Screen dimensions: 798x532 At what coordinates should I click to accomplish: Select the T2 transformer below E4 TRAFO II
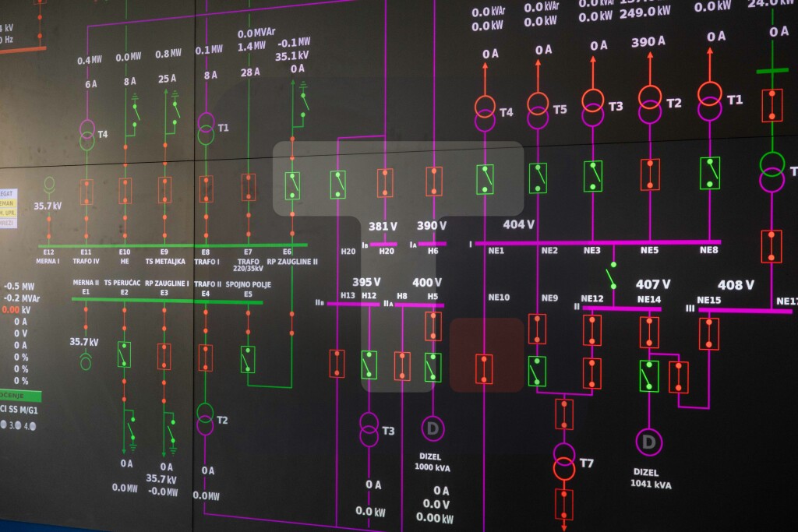205,419
